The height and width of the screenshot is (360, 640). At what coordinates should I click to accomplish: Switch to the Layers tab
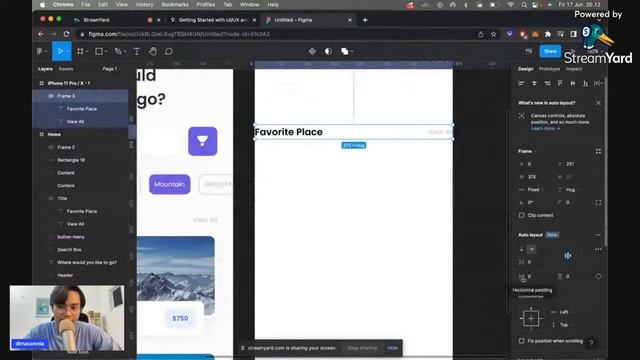pyautogui.click(x=45, y=69)
